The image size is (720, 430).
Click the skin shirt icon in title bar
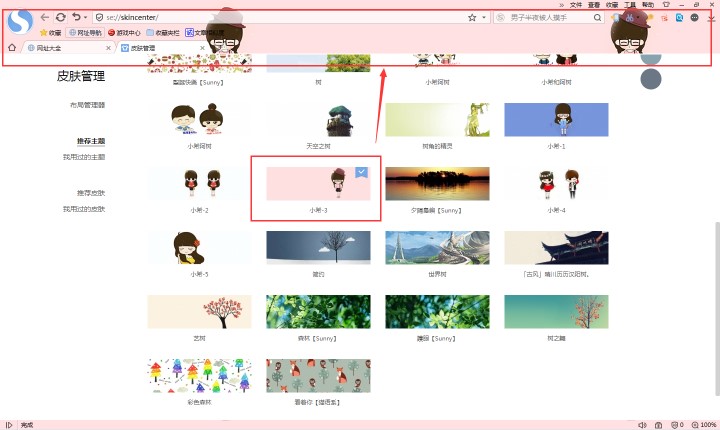point(666,5)
